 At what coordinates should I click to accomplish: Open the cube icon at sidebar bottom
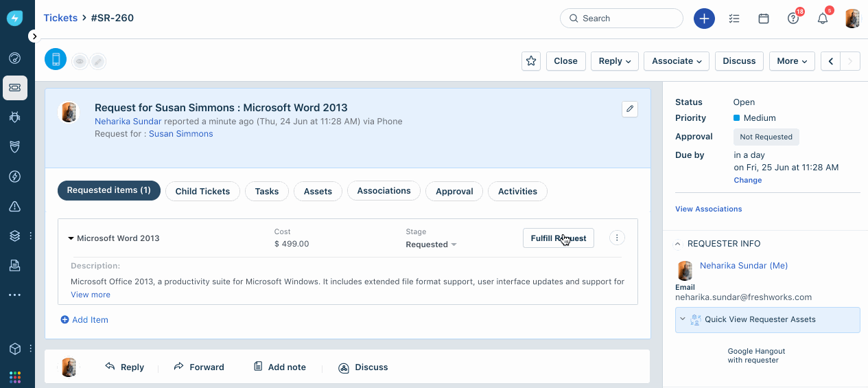[x=15, y=349]
